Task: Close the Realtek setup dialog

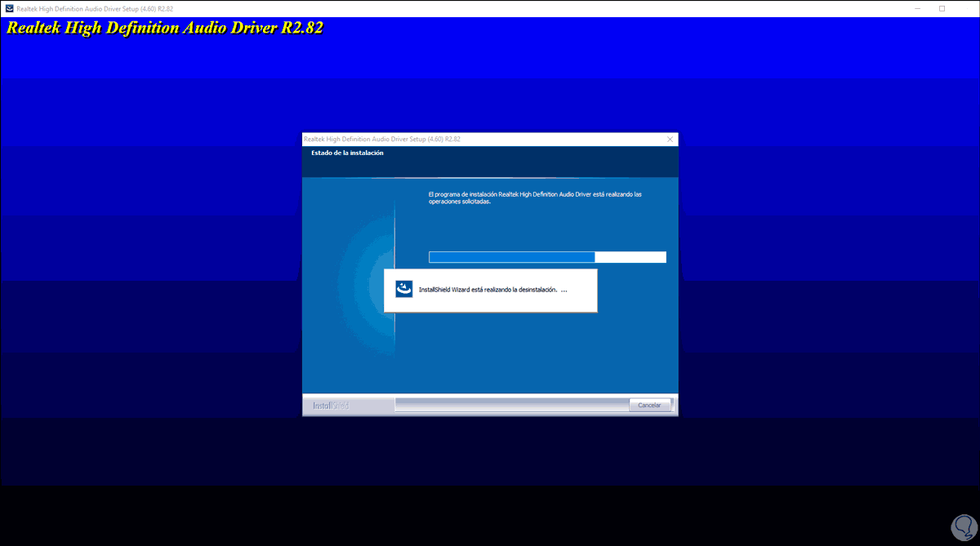Action: click(x=670, y=140)
